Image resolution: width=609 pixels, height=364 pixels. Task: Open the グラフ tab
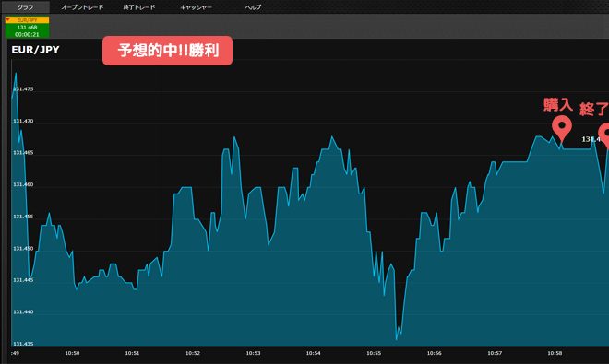pyautogui.click(x=25, y=7)
